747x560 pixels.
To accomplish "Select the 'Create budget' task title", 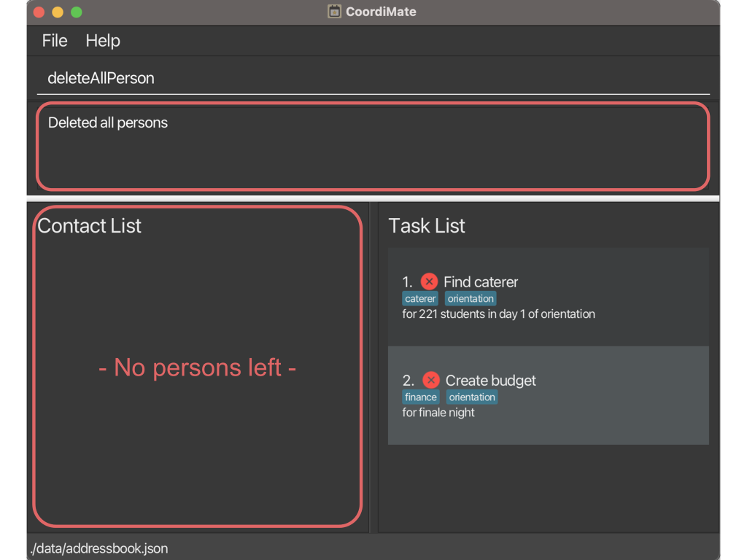I will point(490,381).
